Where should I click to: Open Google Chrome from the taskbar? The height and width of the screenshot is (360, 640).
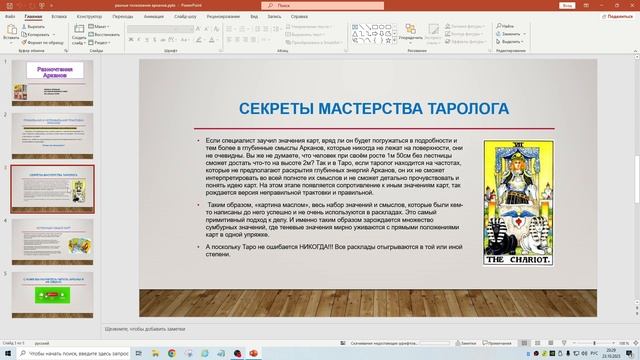(172, 353)
